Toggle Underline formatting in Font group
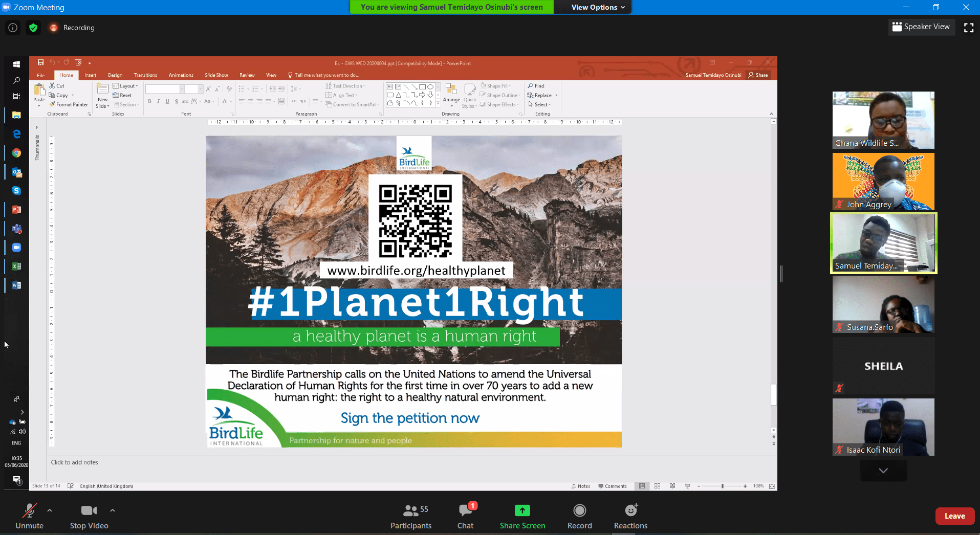Image resolution: width=980 pixels, height=535 pixels. [167, 101]
